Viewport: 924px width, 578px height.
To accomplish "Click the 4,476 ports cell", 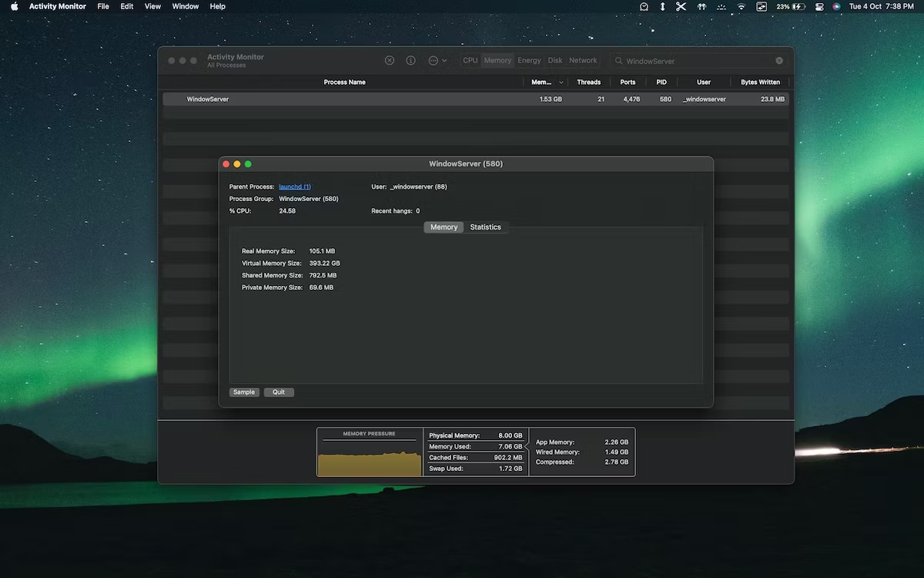I will (631, 99).
